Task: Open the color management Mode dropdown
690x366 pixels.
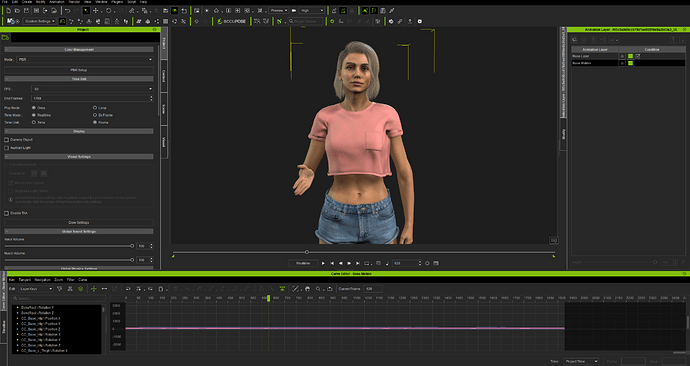Action: pos(85,59)
